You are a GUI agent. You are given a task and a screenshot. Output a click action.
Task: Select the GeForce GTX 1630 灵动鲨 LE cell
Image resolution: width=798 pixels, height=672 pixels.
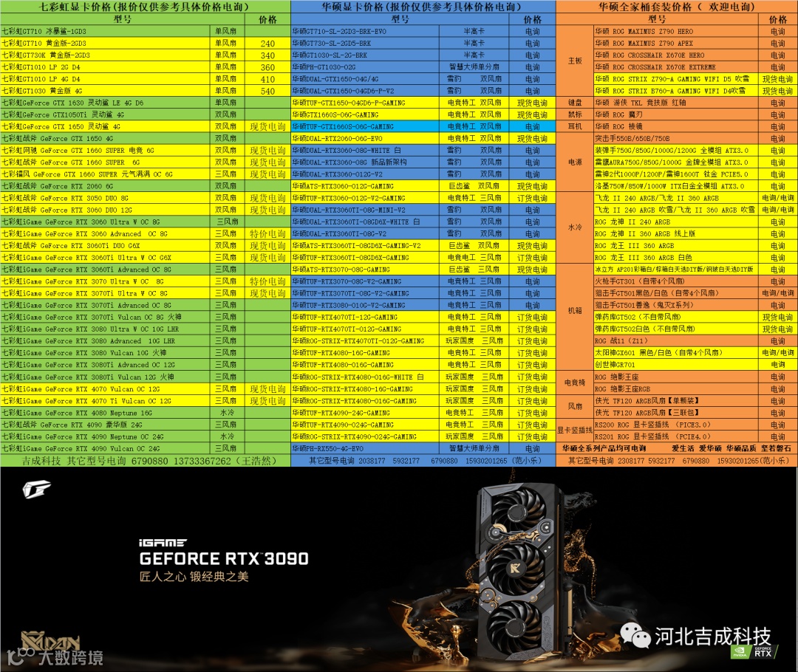pyautogui.click(x=106, y=103)
